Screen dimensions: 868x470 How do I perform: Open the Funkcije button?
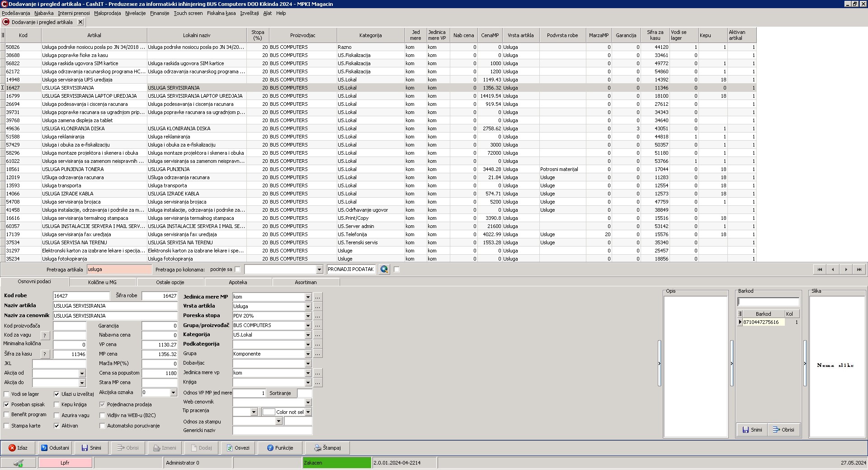[280, 448]
